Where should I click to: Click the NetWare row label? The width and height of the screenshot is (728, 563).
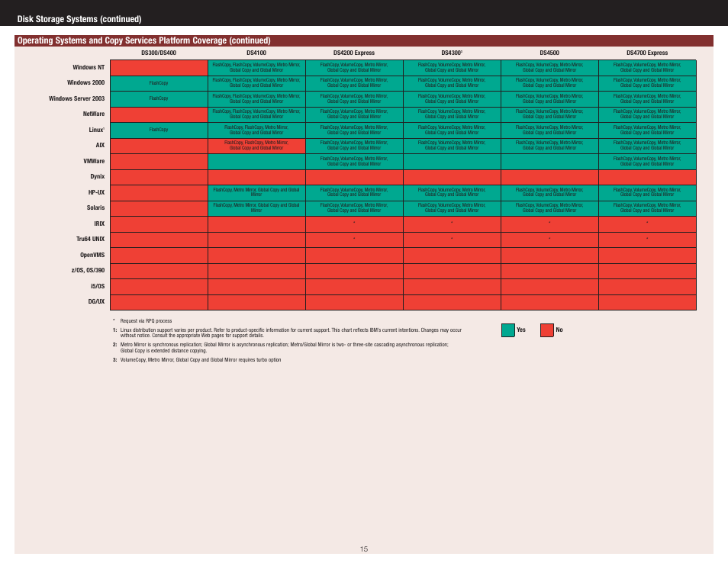[x=94, y=114]
